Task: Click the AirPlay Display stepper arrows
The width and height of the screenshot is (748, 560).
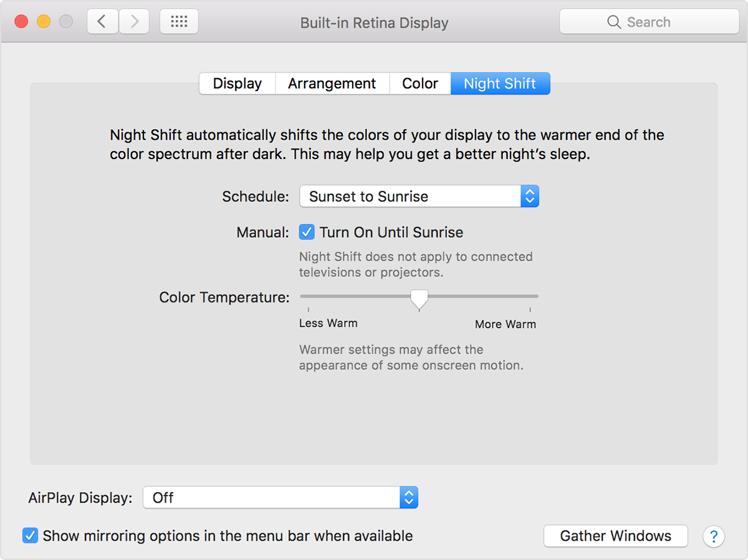Action: point(409,497)
